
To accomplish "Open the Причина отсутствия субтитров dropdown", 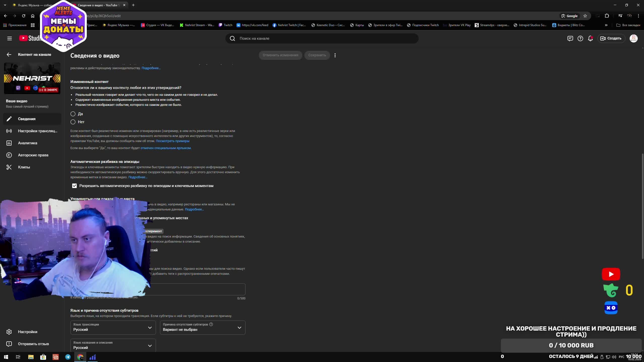I will (x=203, y=327).
